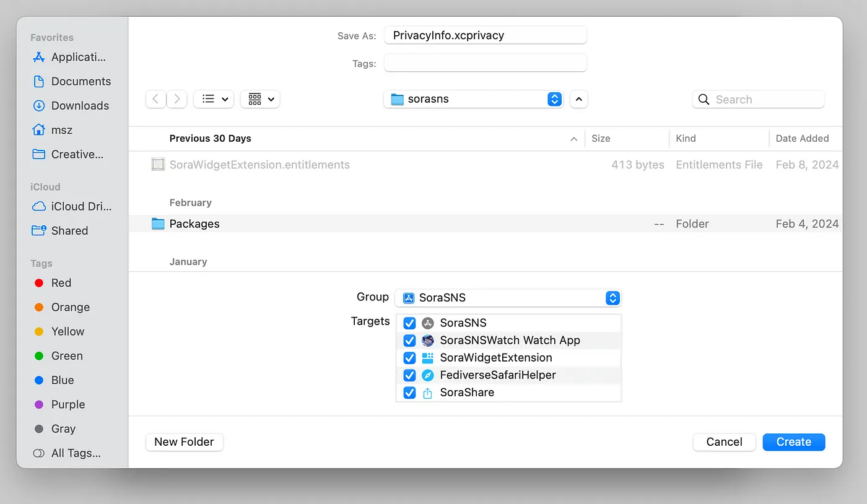Sort by the Kind column header
Image resolution: width=867 pixels, height=504 pixels.
[x=686, y=139]
